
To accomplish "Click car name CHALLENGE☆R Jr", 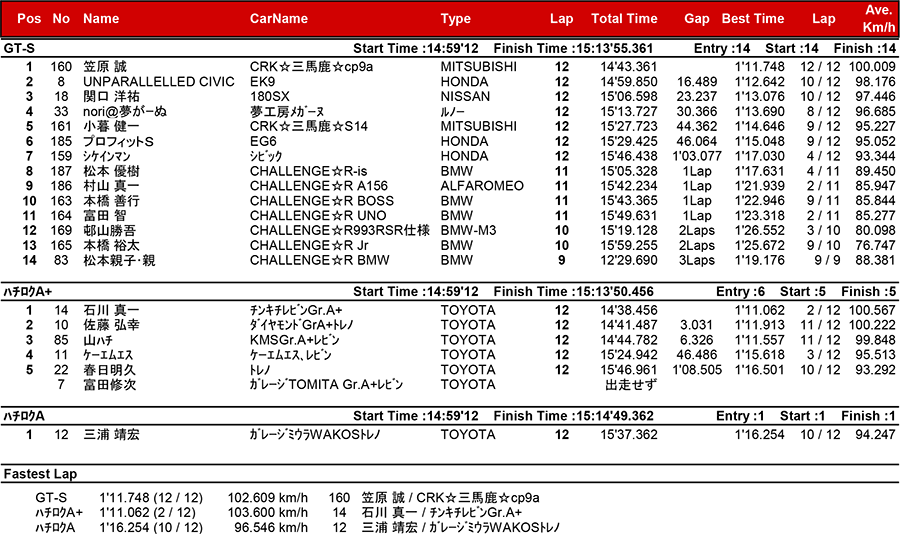I will coord(309,245).
